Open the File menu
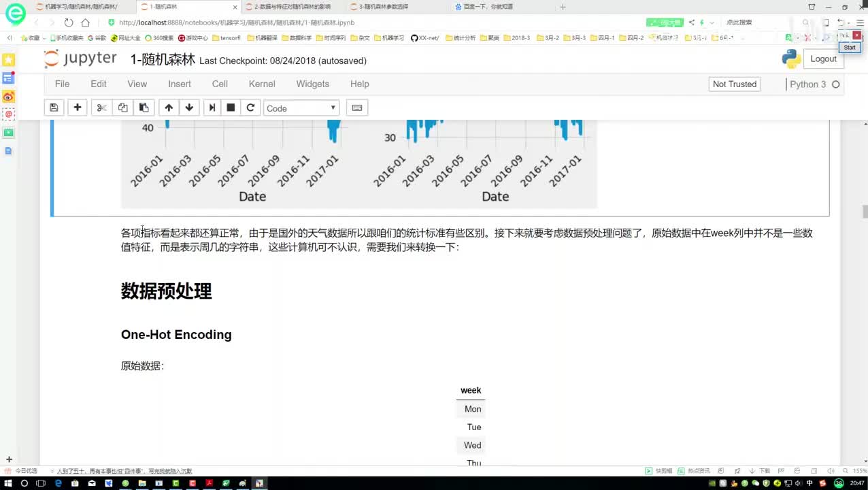Viewport: 868px width, 490px height. click(62, 84)
